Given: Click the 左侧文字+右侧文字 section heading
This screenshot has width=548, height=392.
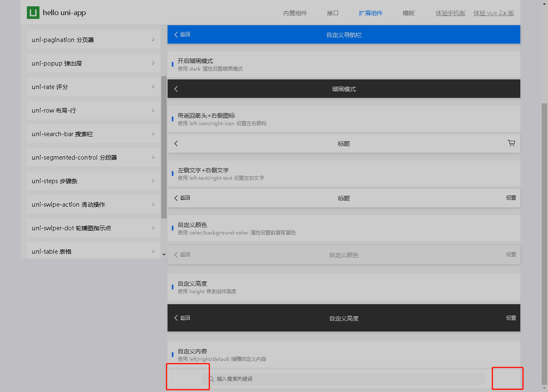Looking at the screenshot, I should tap(203, 170).
